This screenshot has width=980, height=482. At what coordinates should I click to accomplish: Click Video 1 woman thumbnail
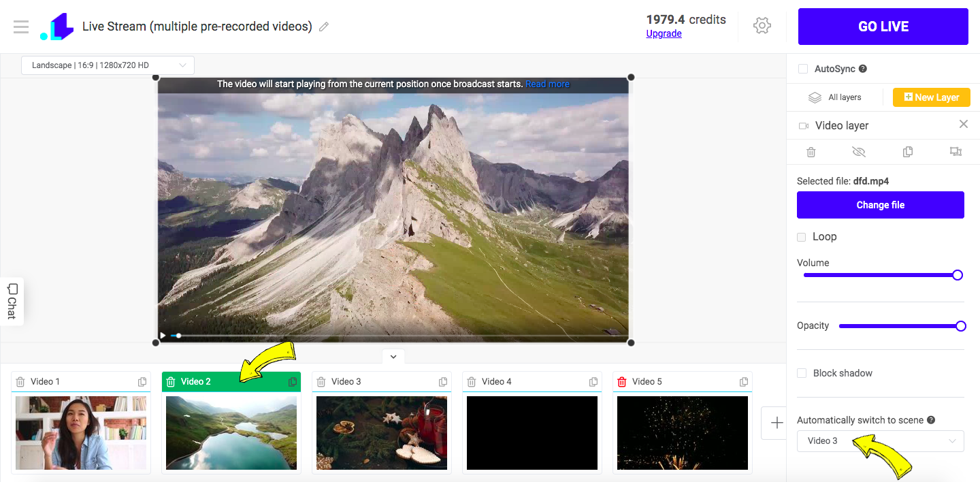[x=81, y=433]
